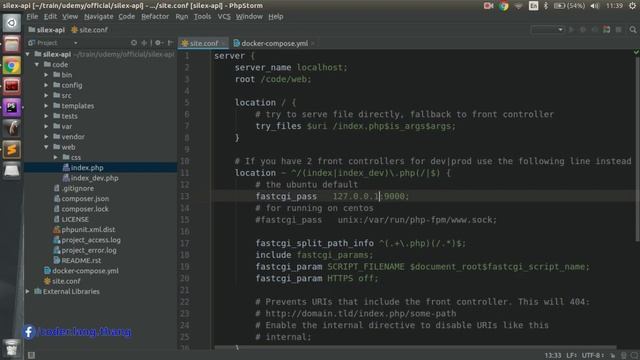
Task: Open Files manager in launcher
Action: [11, 44]
